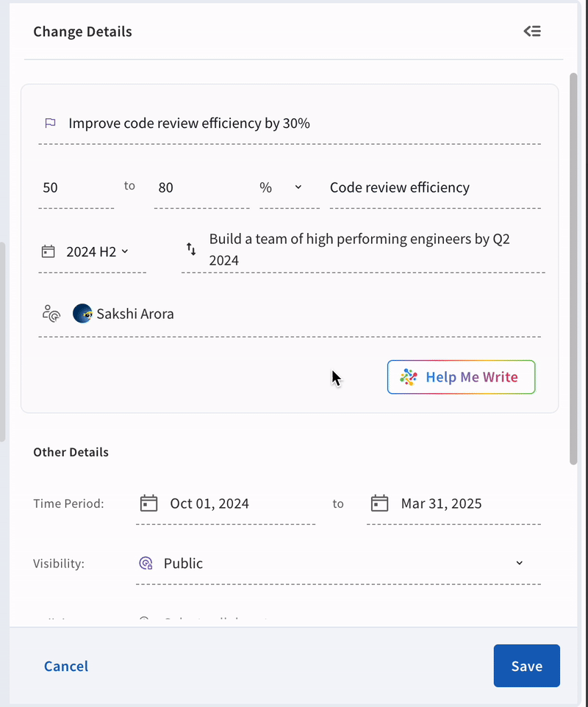588x707 pixels.
Task: Edit the start value field showing 50
Action: click(x=75, y=187)
